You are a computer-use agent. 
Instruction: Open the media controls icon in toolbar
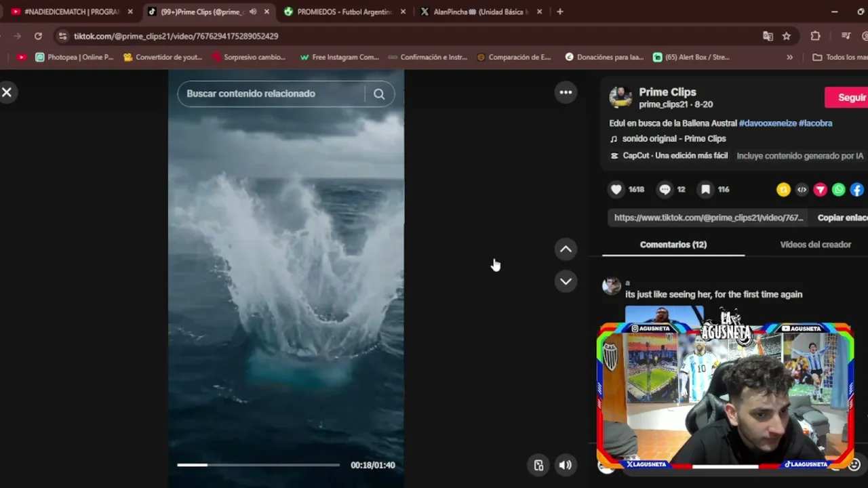tap(846, 36)
